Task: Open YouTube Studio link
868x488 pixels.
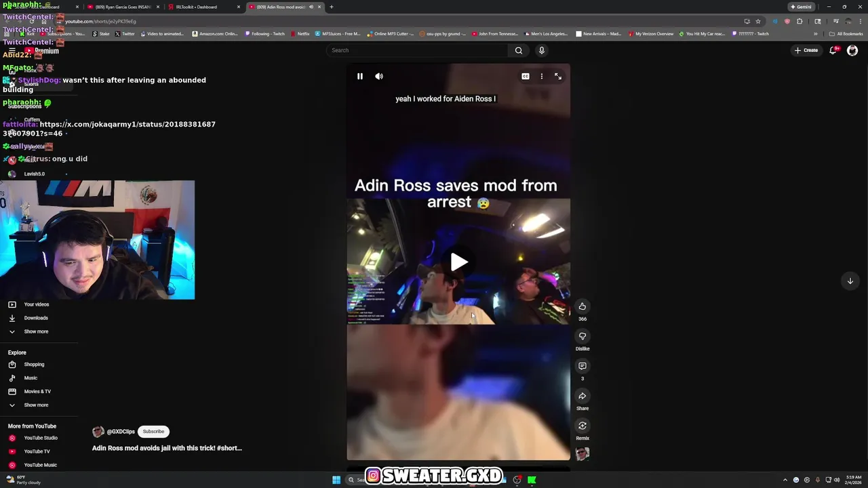Action: coord(41,438)
